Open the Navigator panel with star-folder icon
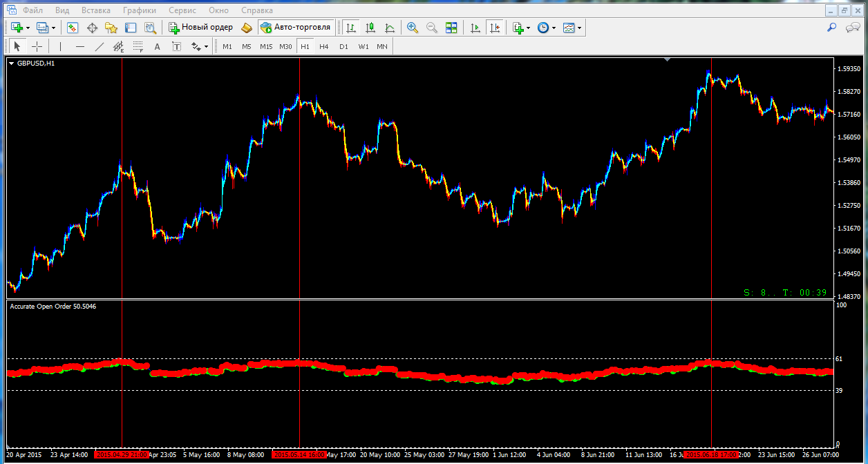868x464 pixels. pyautogui.click(x=111, y=28)
